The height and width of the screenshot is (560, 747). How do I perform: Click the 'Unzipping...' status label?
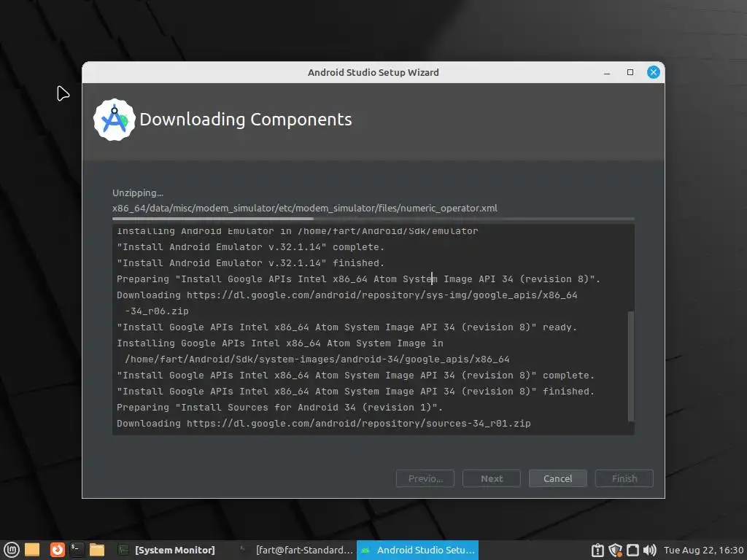138,192
